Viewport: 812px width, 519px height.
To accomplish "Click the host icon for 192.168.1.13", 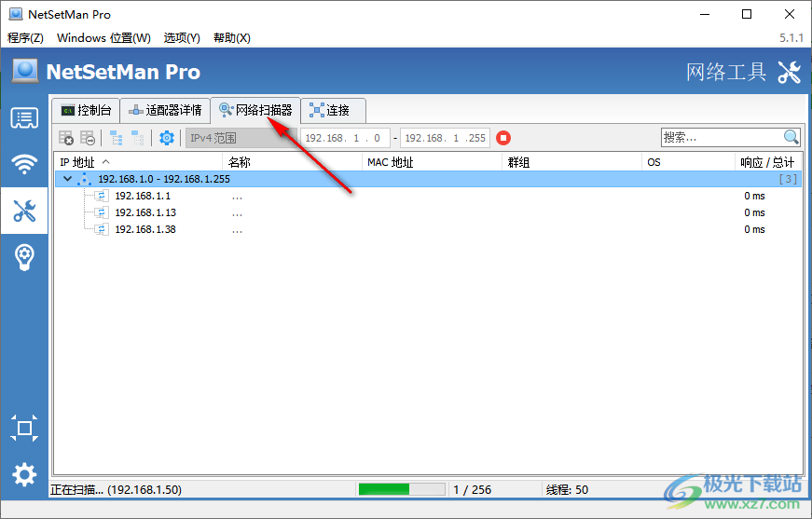I will [x=102, y=212].
